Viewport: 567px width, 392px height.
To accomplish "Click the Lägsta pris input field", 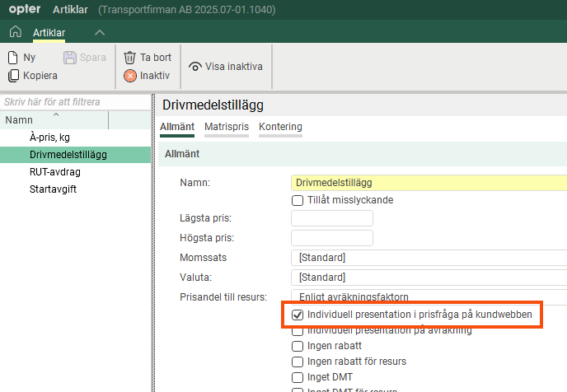I will [x=332, y=218].
